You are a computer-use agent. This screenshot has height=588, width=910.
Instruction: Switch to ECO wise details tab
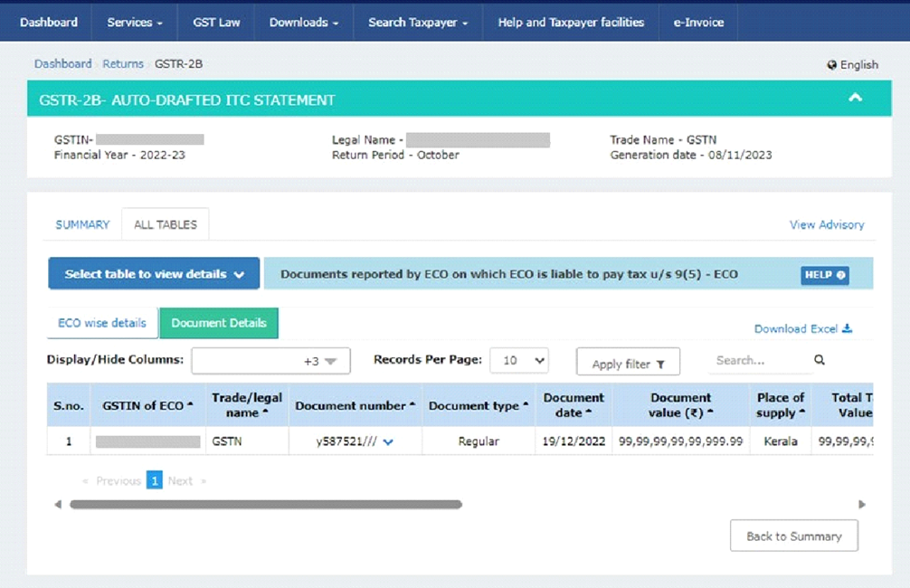102,323
